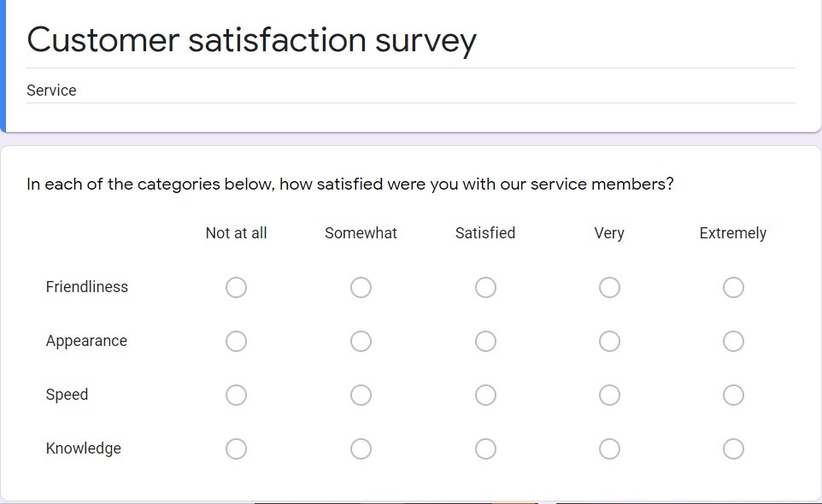Mark Appearance as Very
The image size is (822, 504).
point(609,342)
